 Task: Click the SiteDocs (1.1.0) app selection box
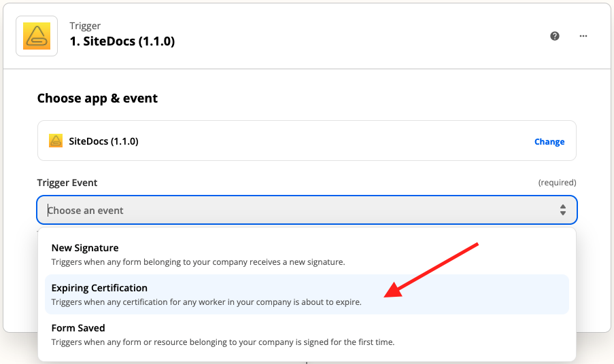click(307, 141)
